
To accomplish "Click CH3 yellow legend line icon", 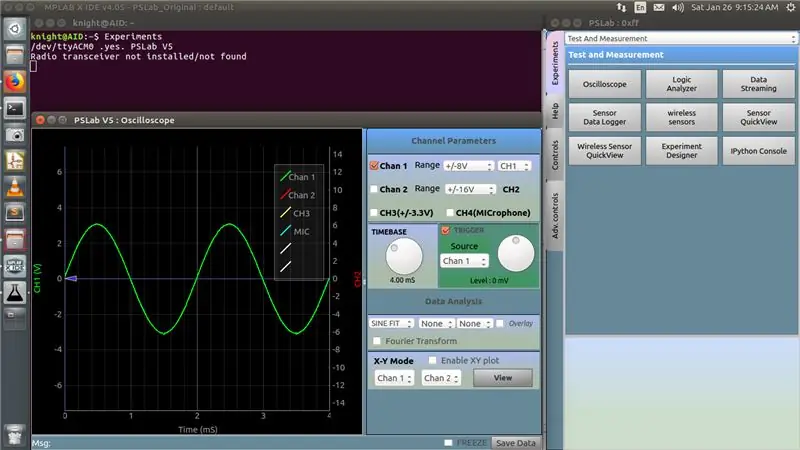I will tap(285, 213).
